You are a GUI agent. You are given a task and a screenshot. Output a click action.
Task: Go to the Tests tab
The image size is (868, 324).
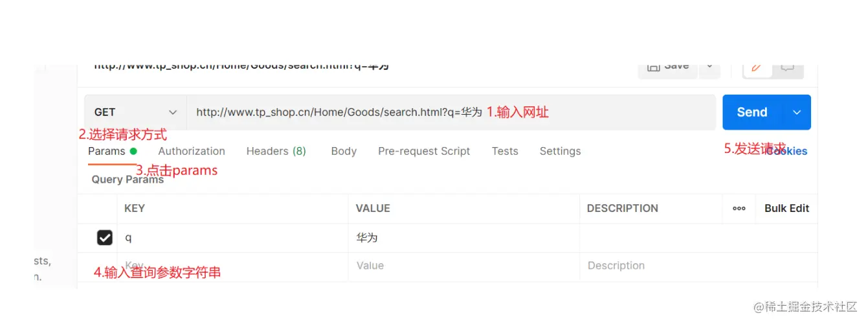tap(505, 151)
